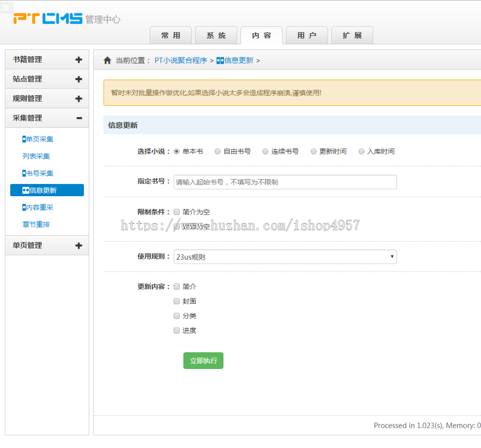Switch to the 内容 tab
The height and width of the screenshot is (448, 481).
tap(261, 36)
